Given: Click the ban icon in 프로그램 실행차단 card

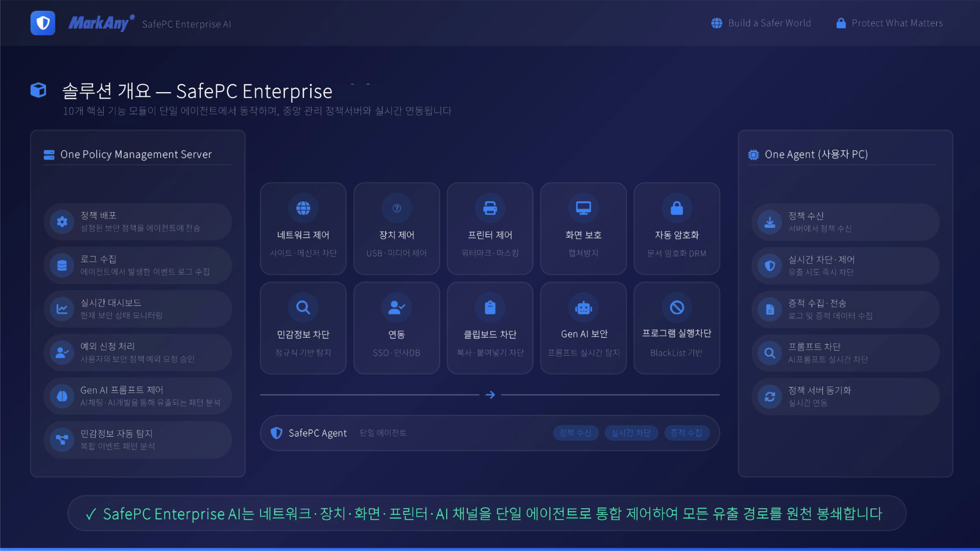Looking at the screenshot, I should (677, 307).
